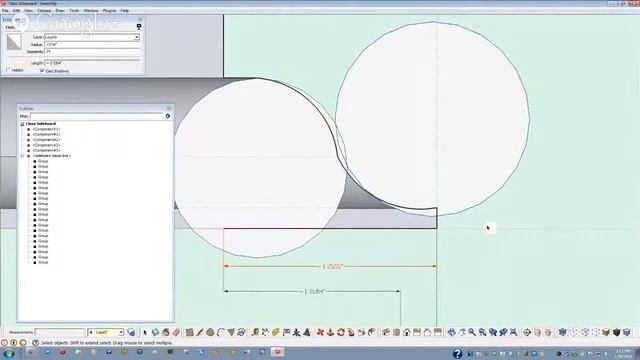Open the Tools menu
This screenshot has height=360, width=640.
(x=74, y=11)
